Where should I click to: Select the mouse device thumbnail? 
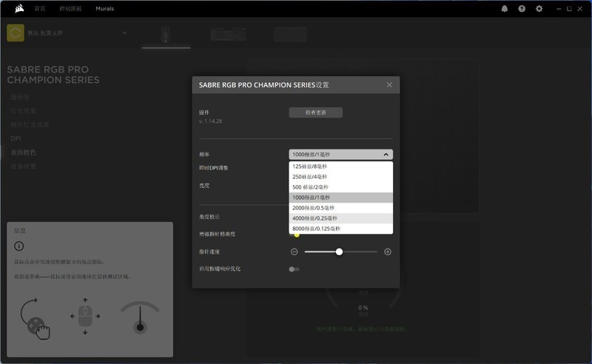tap(165, 35)
